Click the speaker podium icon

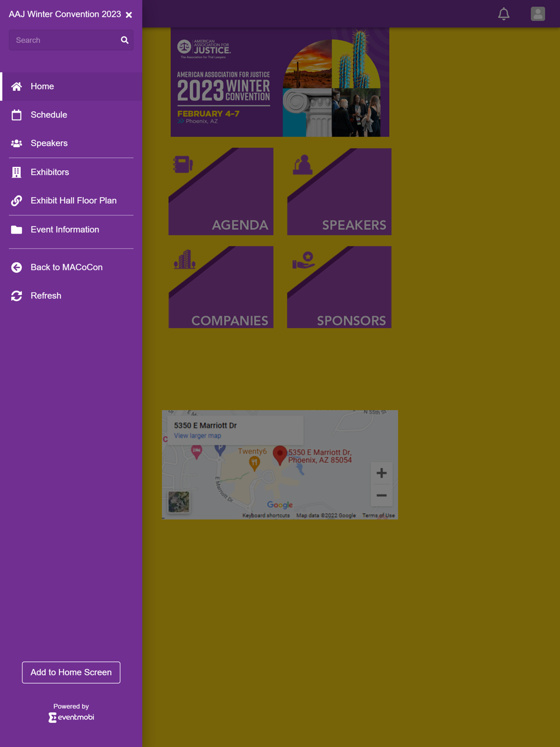[x=302, y=165]
